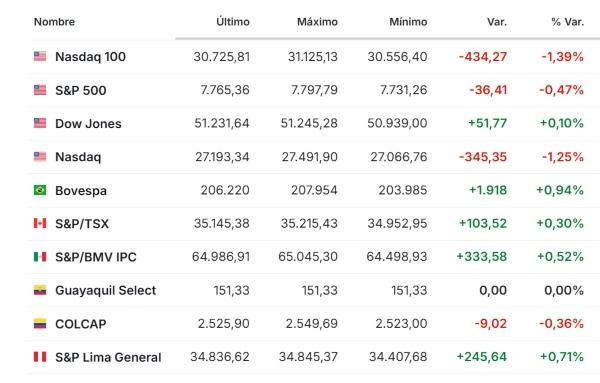Open the Nasdaq 100 index link
This screenshot has width=600, height=383.
coord(90,57)
